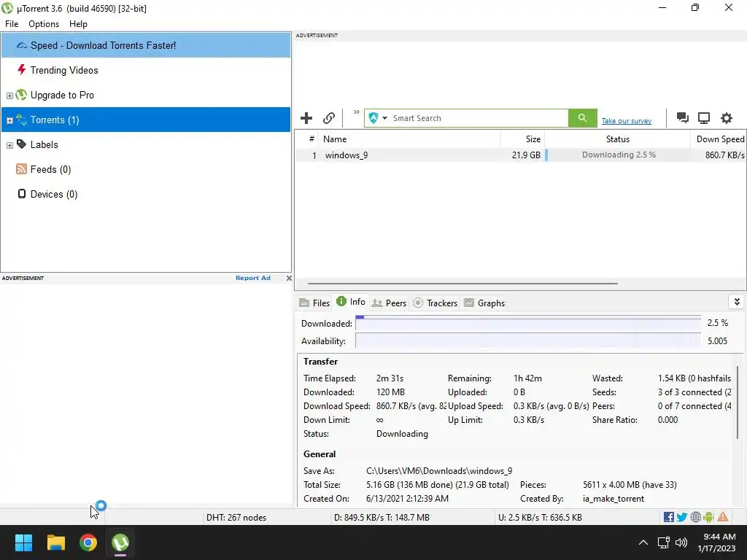The height and width of the screenshot is (560, 747).
Task: Click the warning triangle status icon
Action: pyautogui.click(x=723, y=517)
